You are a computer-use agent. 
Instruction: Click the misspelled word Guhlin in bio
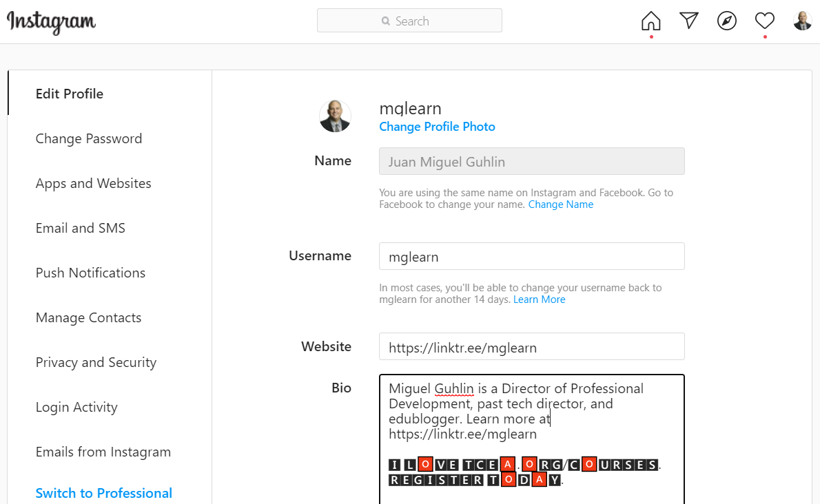(x=454, y=389)
